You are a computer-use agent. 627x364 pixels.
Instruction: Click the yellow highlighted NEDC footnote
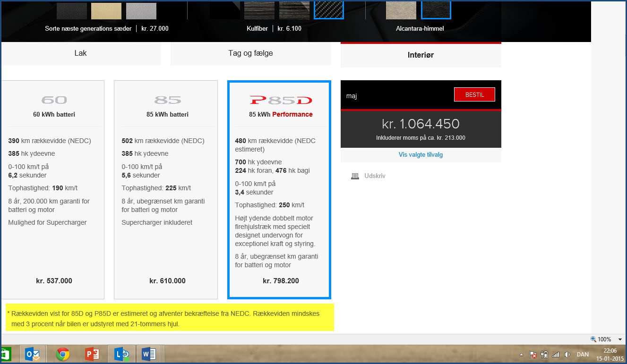[x=170, y=317]
